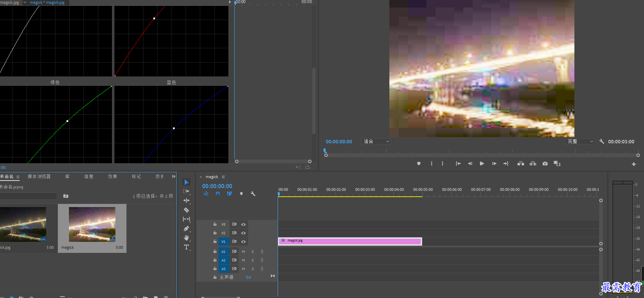Go to In point in Program Monitor
Image resolution: width=644 pixels, height=298 pixels.
[x=458, y=164]
